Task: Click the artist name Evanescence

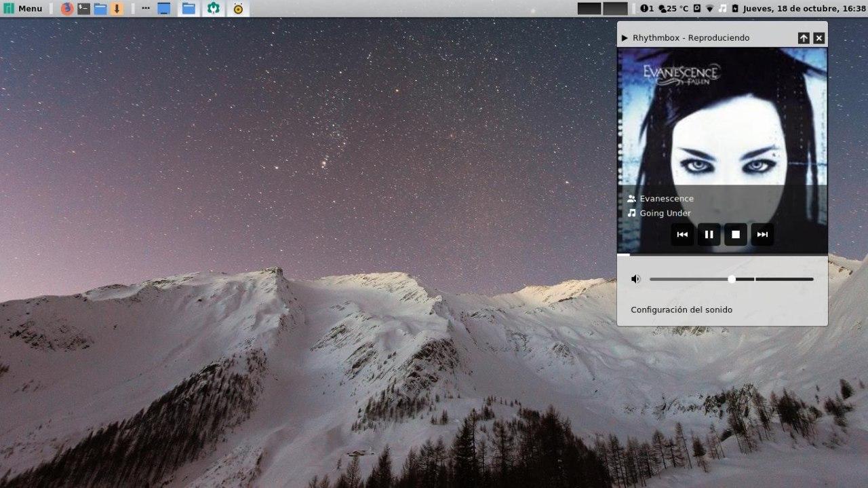Action: click(667, 199)
